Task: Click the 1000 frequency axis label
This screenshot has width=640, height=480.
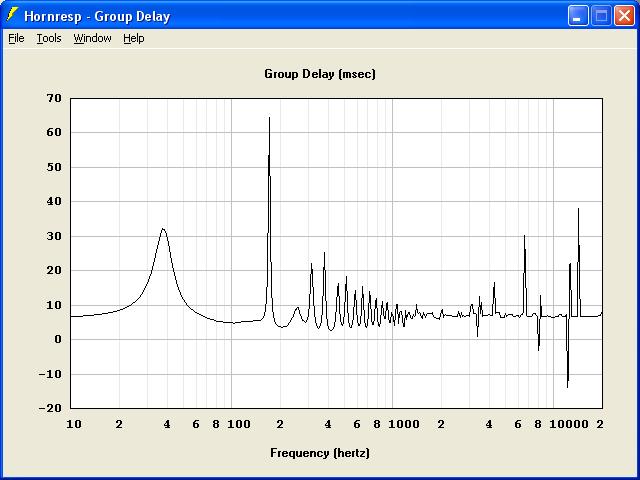Action: tap(404, 424)
